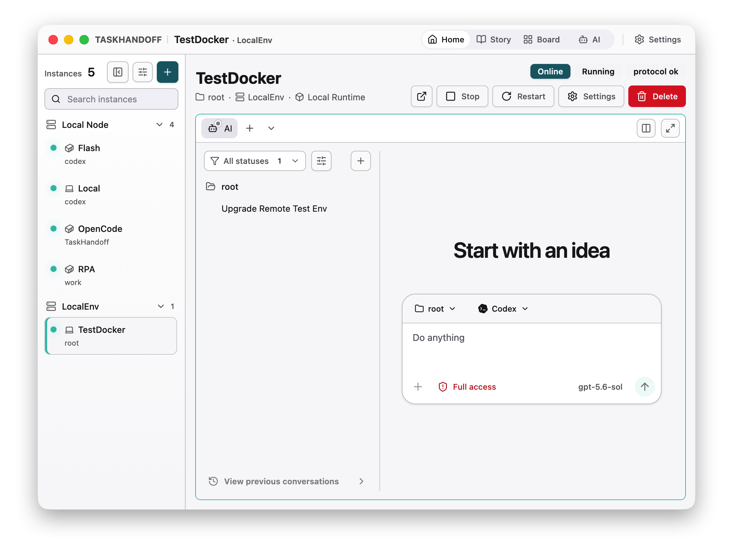Add attachment via plus in prompt box
Viewport: 733px width, 560px height.
tap(418, 387)
